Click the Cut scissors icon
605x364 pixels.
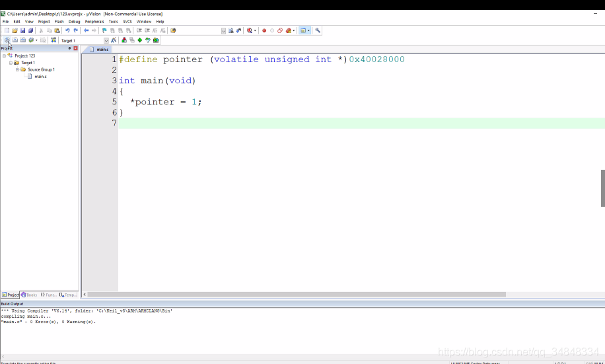pos(41,30)
